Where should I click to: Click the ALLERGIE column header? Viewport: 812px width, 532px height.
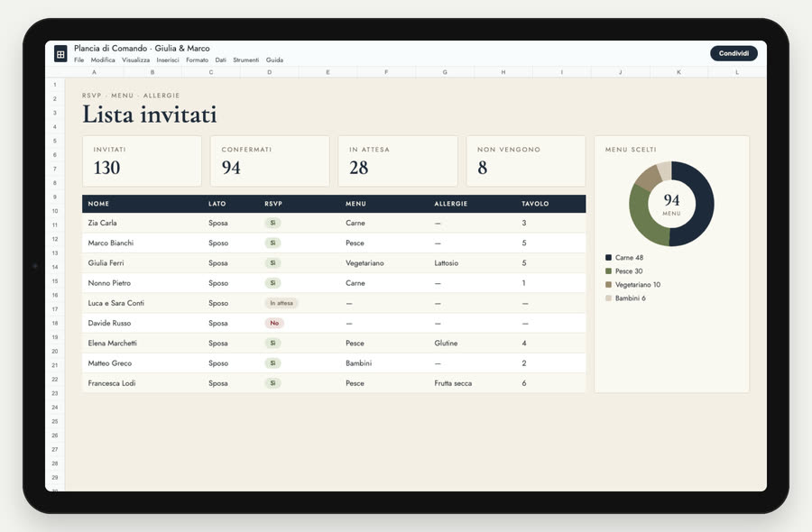(x=450, y=204)
